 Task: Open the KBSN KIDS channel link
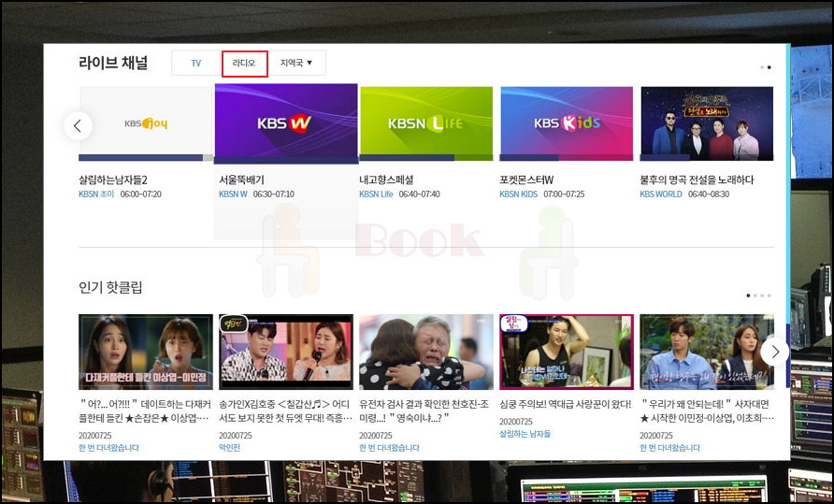point(519,194)
